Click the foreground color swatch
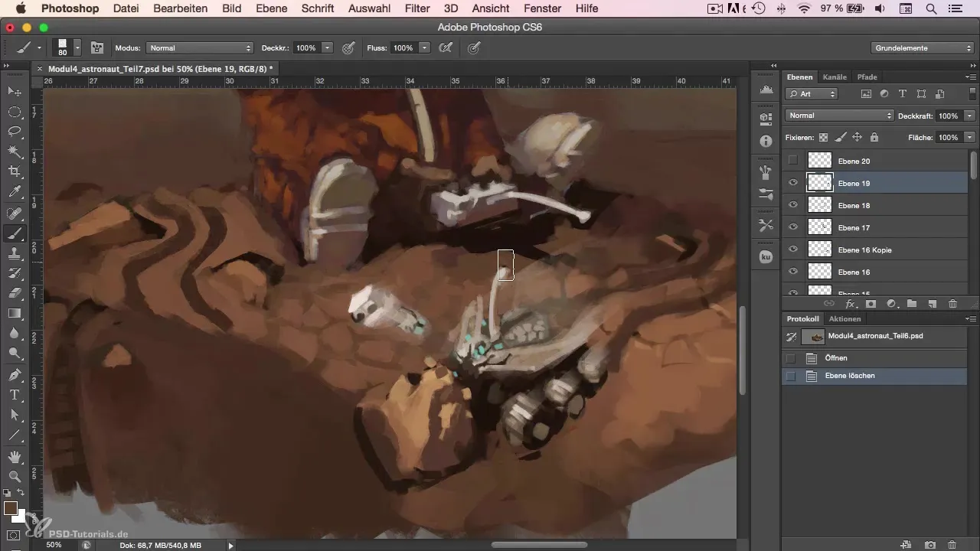 coord(11,508)
